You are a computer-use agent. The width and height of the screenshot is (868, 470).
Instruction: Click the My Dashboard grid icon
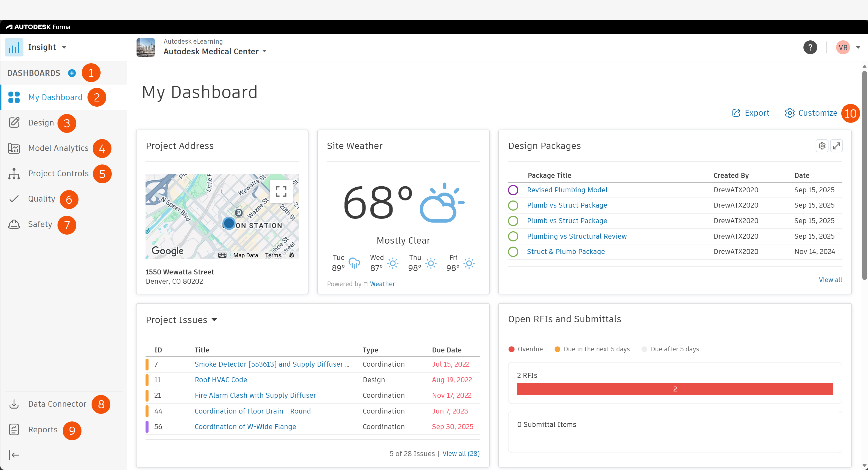(x=14, y=97)
